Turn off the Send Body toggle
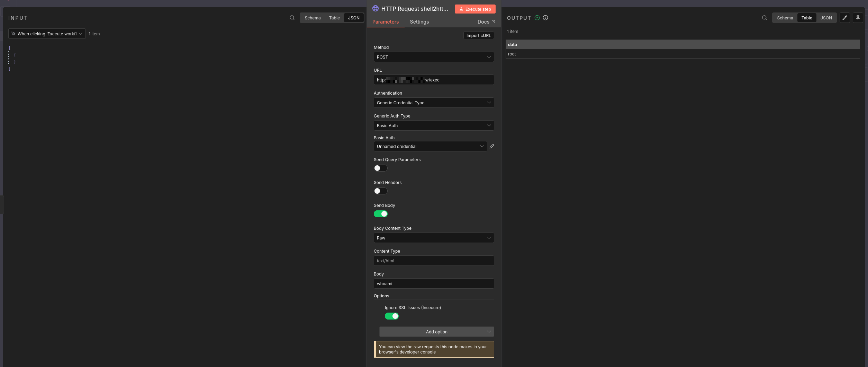Image resolution: width=868 pixels, height=367 pixels. click(380, 214)
